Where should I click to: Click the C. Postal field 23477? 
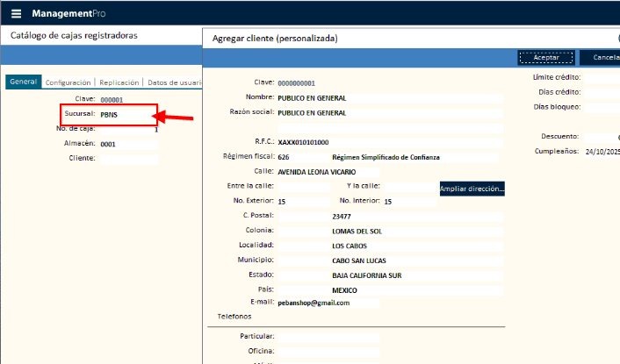pos(415,216)
